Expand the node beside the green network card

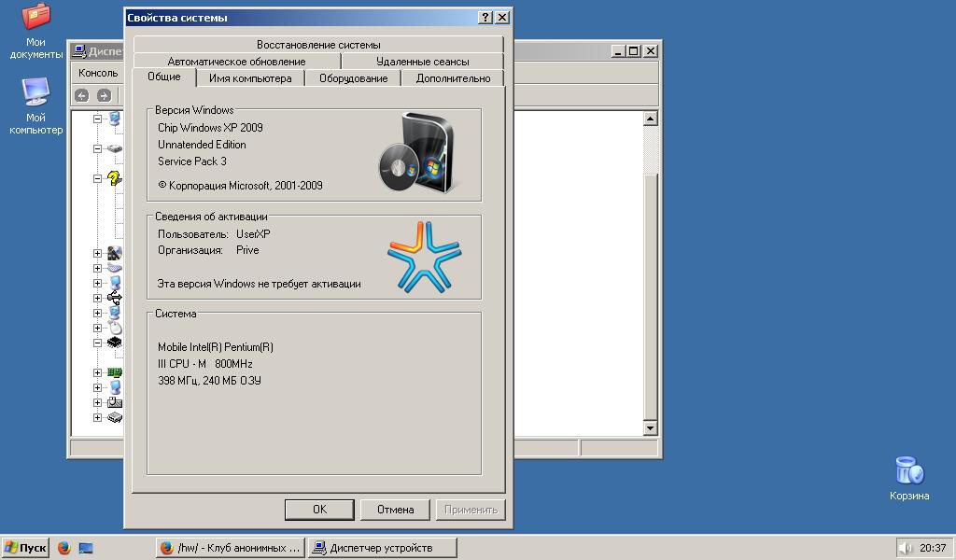(98, 372)
